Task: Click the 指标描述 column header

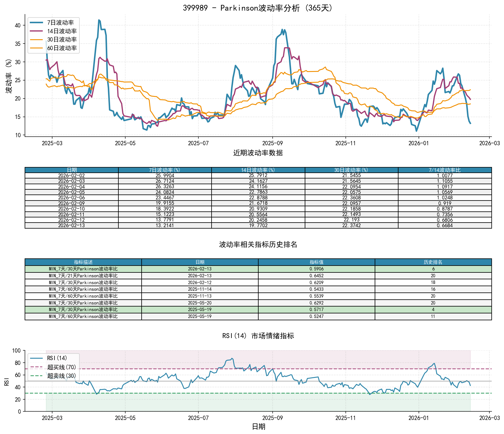Action: [83, 262]
